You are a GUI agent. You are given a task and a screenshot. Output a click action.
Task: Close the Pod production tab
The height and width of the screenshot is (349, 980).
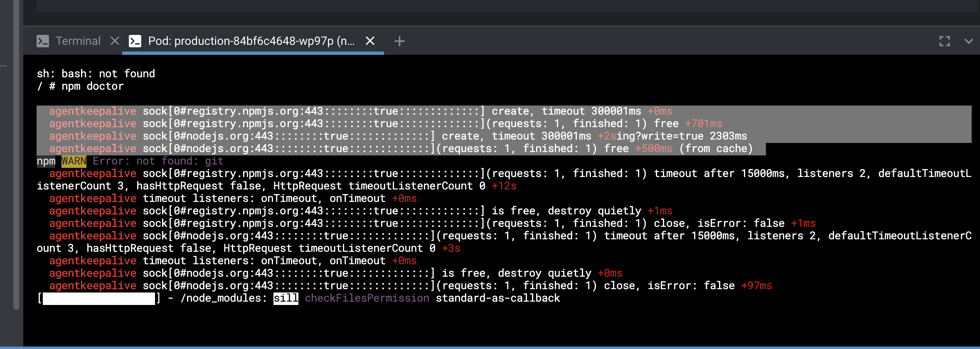pos(370,41)
